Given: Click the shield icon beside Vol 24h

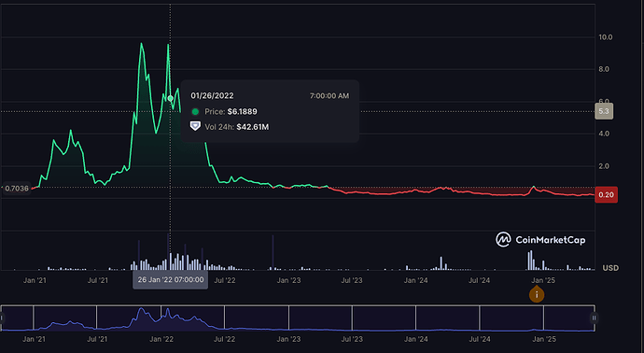Looking at the screenshot, I should coord(195,126).
